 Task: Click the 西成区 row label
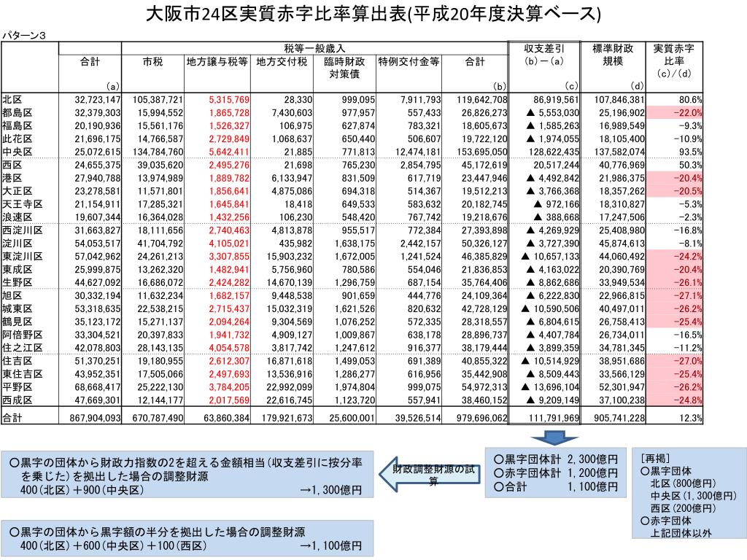[18, 400]
